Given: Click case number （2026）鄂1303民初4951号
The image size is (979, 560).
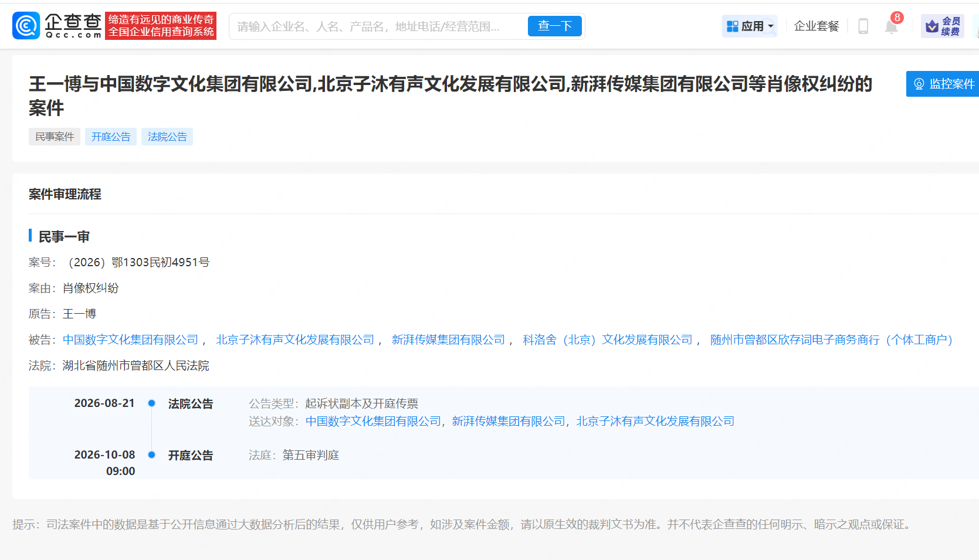Looking at the screenshot, I should [136, 262].
